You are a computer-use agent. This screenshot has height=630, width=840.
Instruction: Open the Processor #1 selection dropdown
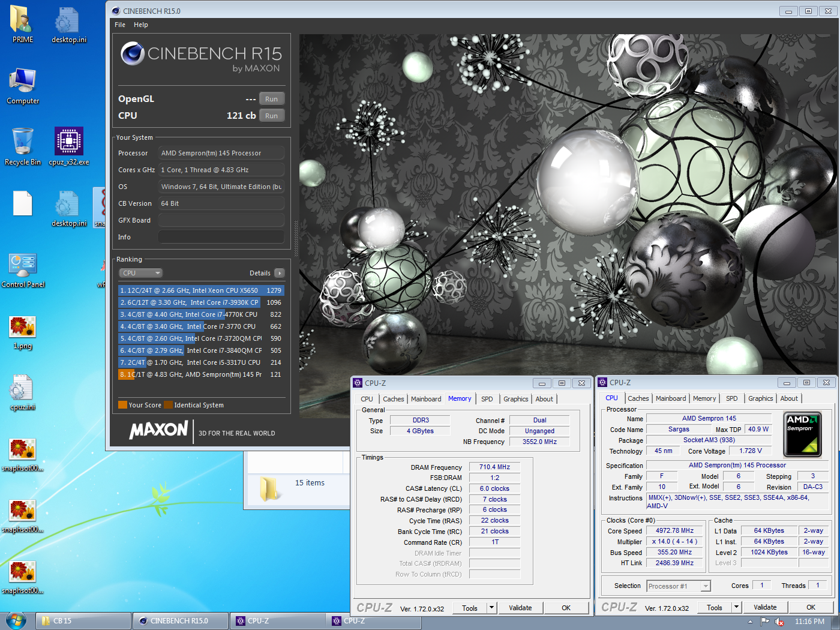pyautogui.click(x=679, y=586)
